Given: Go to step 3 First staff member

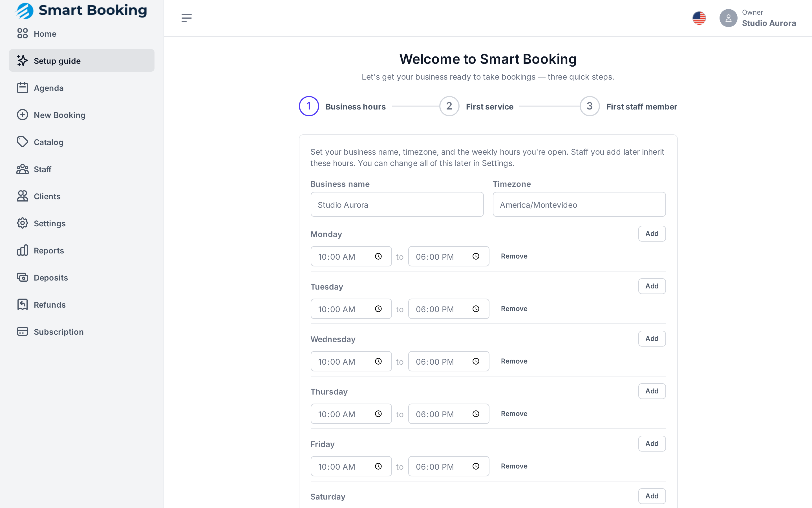Looking at the screenshot, I should pos(628,106).
